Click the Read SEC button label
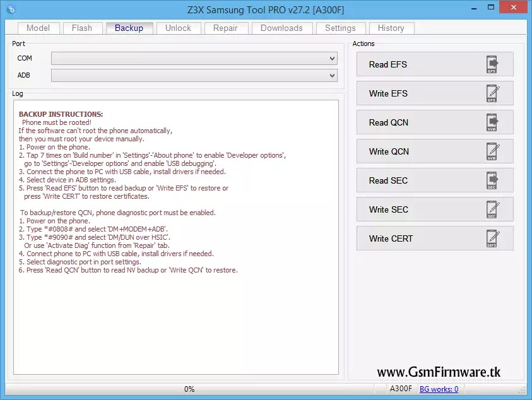The image size is (532, 400). click(x=388, y=180)
